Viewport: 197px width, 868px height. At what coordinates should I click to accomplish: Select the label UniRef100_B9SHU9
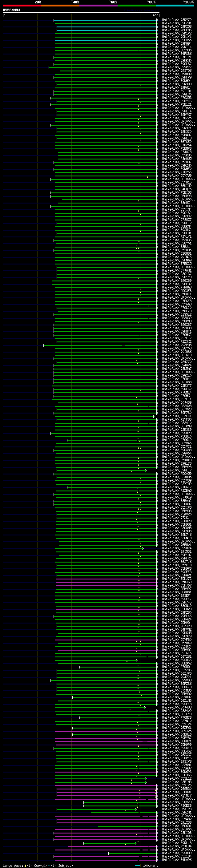tap(176, 853)
